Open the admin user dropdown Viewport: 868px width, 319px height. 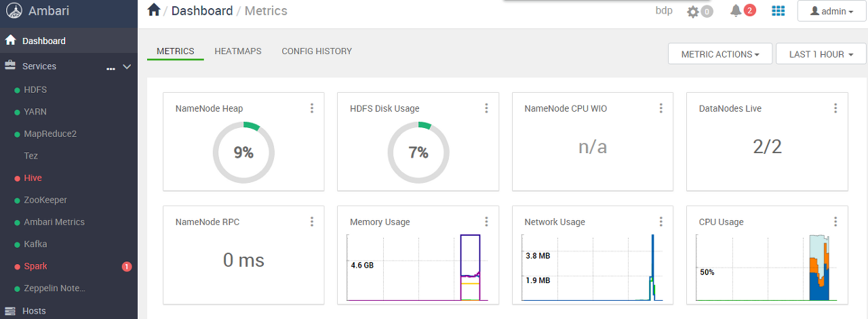coord(832,12)
